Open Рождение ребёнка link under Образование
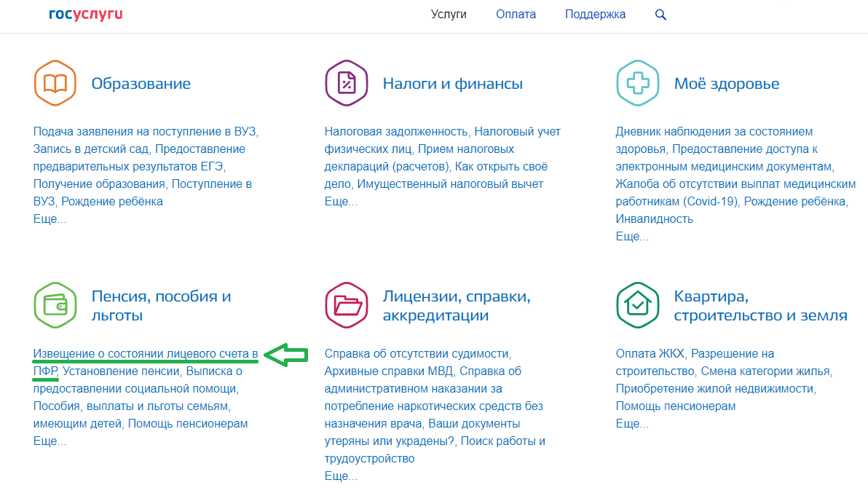 112,202
